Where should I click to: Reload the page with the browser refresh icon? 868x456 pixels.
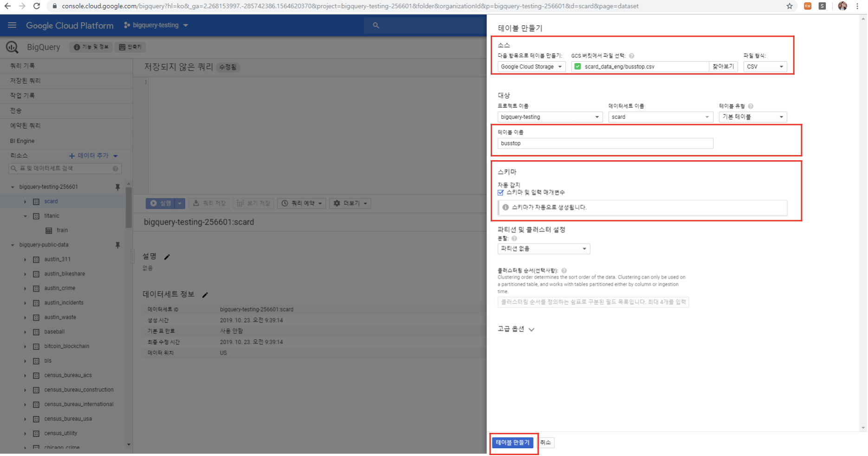tap(37, 6)
